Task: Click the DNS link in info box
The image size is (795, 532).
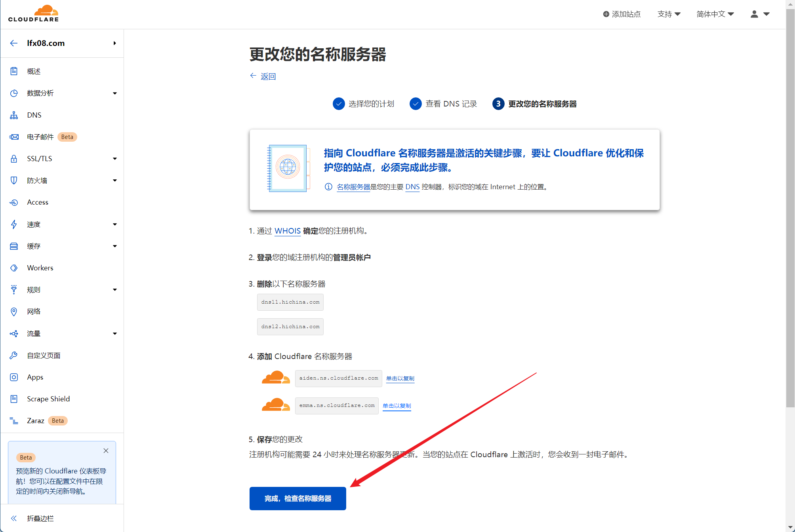Action: pyautogui.click(x=412, y=187)
